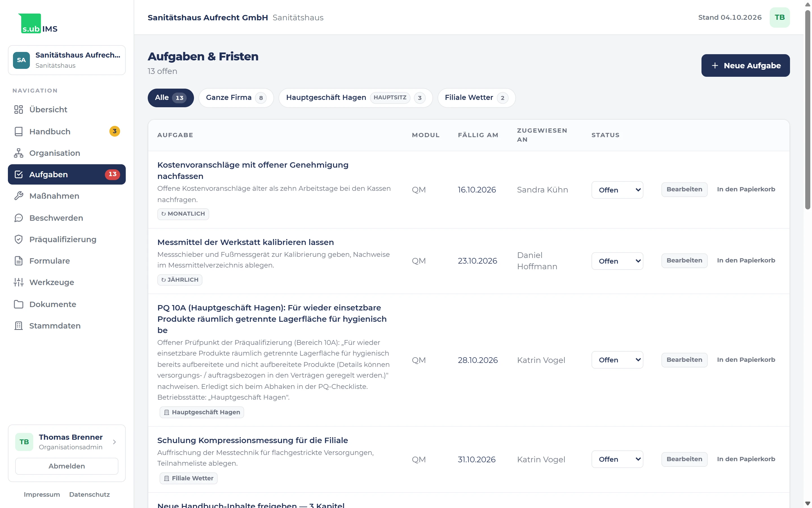
Task: Click the JÄHRLICH recurrence tag
Action: (x=180, y=280)
